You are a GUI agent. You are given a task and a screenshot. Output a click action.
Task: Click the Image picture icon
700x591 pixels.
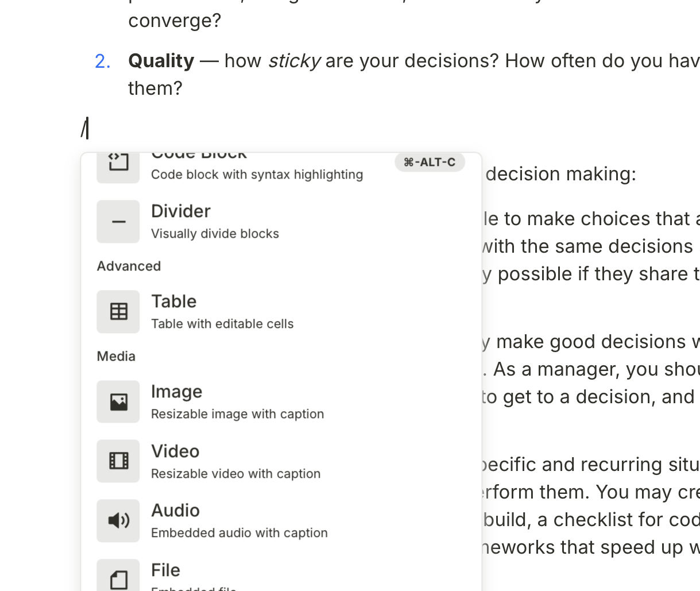point(118,402)
